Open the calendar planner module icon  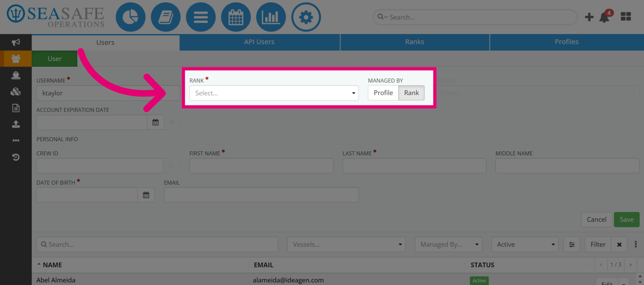[236, 17]
